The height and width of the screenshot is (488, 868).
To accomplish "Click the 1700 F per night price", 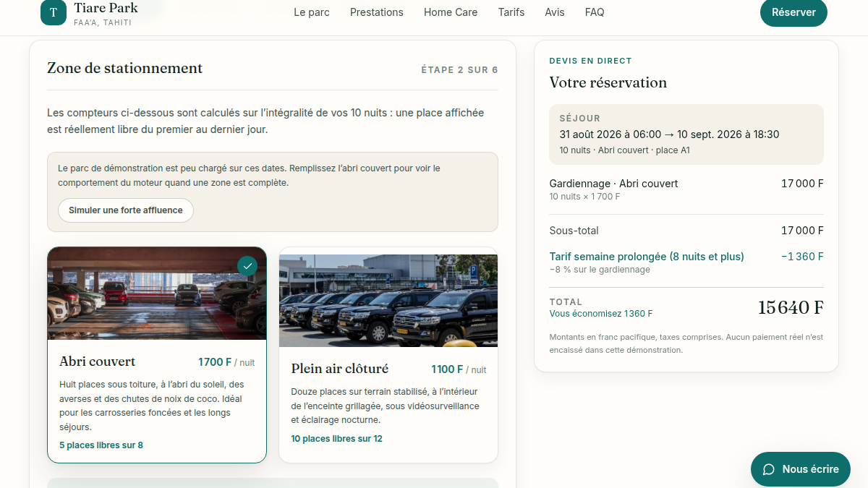I will tap(226, 362).
